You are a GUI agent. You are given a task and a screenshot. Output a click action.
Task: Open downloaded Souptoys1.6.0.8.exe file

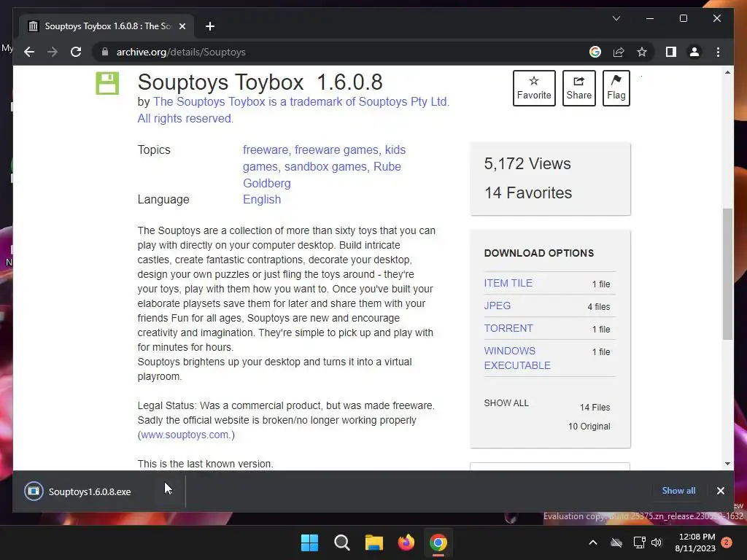[90, 491]
